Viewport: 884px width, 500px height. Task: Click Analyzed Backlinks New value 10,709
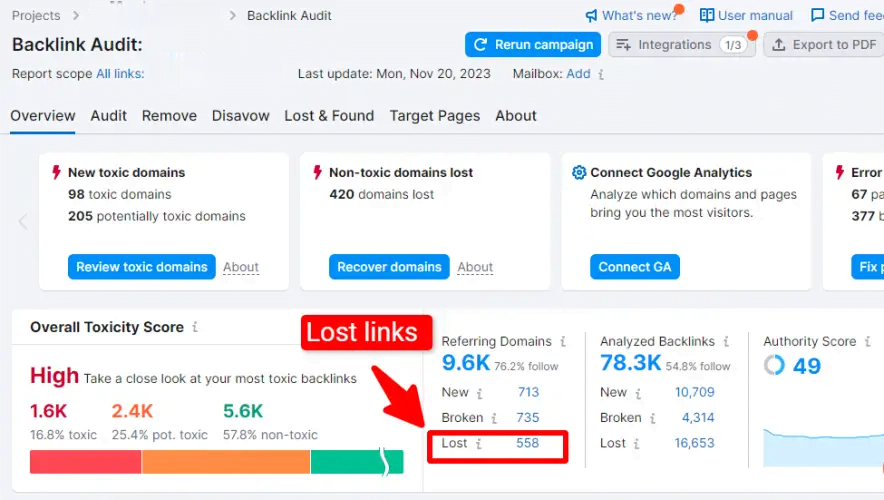695,392
